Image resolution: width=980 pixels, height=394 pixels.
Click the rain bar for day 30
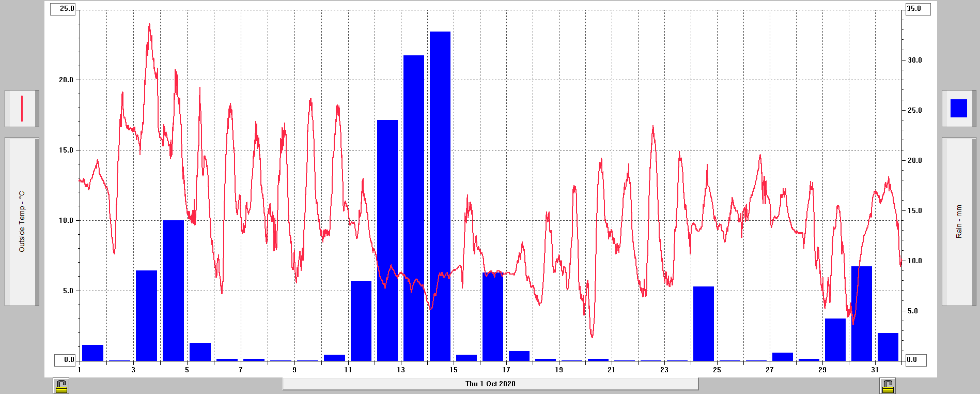861,313
